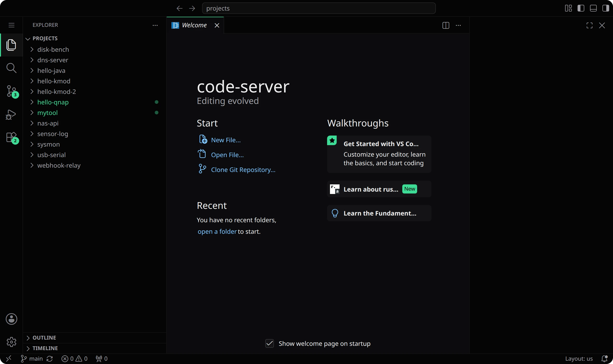
Task: Expand the TIMELINE section
Action: pos(94,348)
